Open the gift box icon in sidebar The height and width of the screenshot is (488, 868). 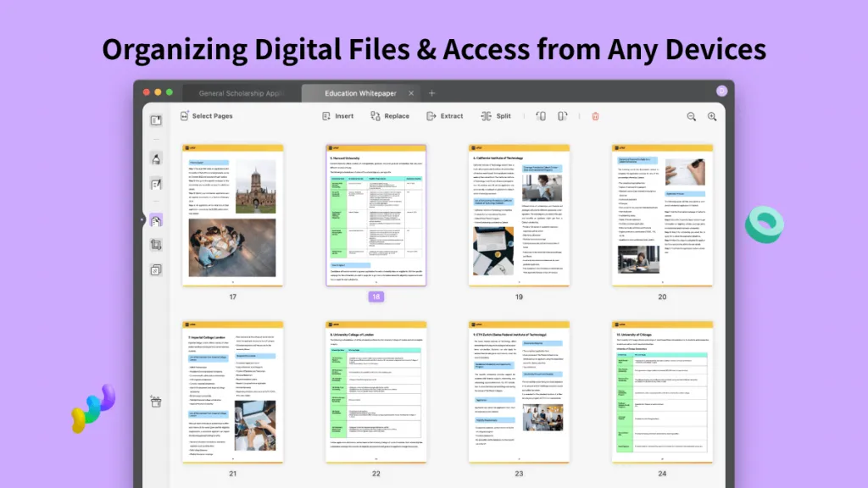(156, 401)
